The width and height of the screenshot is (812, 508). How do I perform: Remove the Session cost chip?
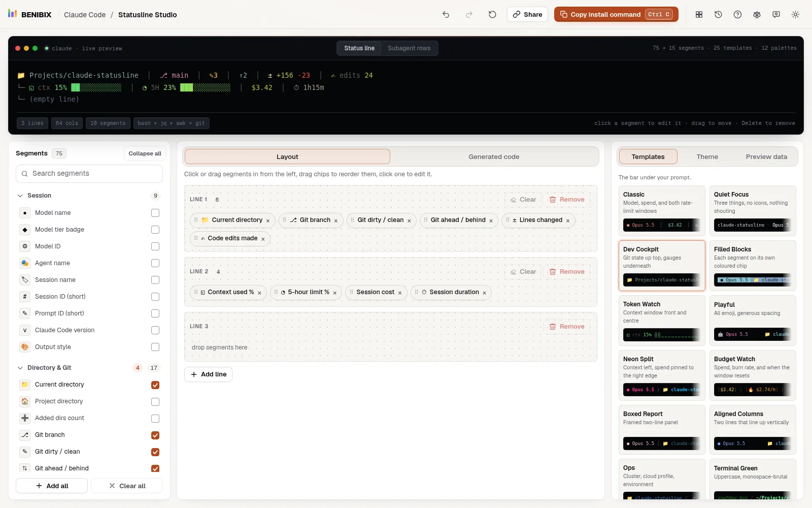pyautogui.click(x=400, y=293)
